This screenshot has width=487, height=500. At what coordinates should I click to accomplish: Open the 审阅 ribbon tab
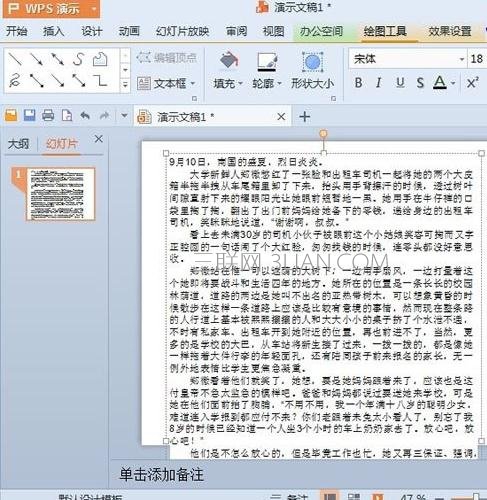(236, 31)
